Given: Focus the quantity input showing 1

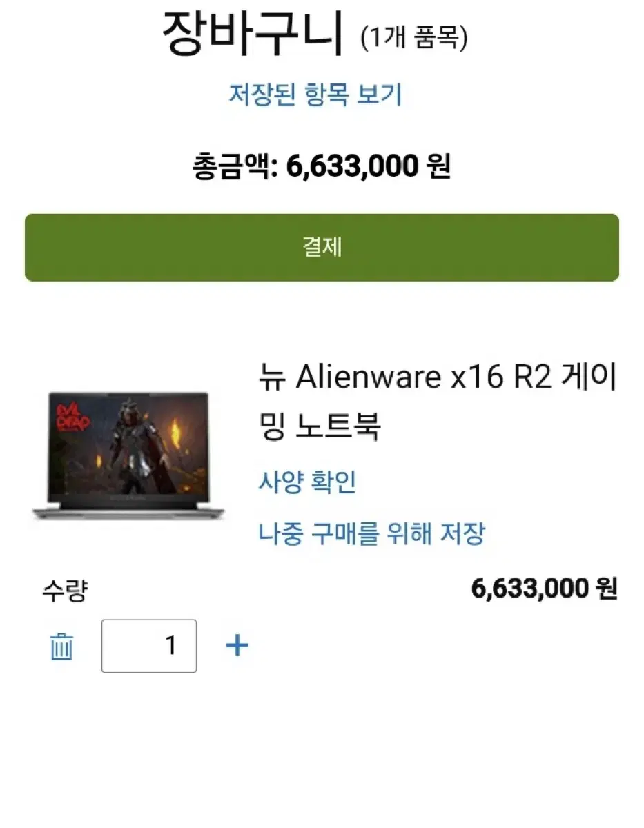Looking at the screenshot, I should point(149,646).
